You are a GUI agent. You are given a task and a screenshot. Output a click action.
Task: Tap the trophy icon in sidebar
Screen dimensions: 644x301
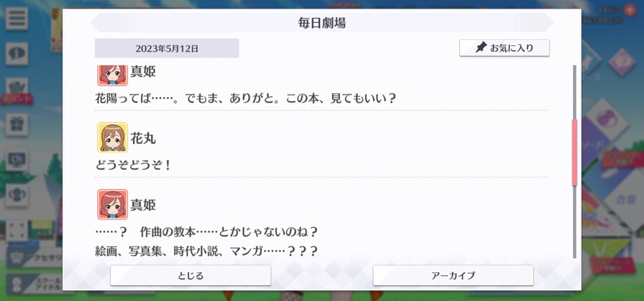17,195
